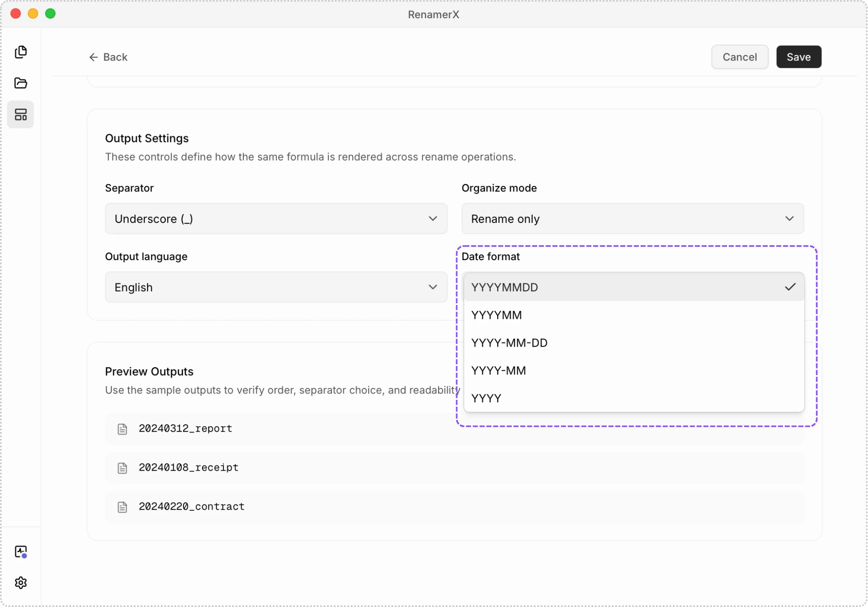Click the Output language label
This screenshot has width=868, height=607.
pos(146,256)
